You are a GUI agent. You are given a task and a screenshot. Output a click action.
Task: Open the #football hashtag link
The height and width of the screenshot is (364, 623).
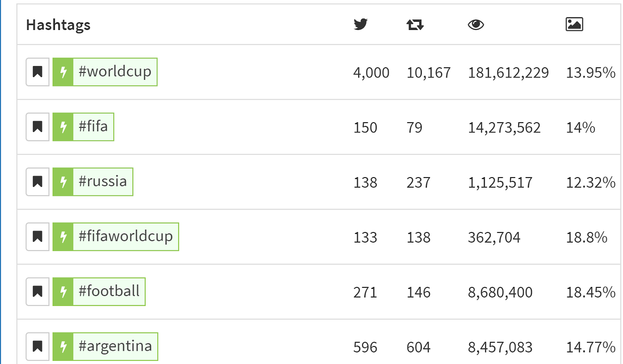click(x=109, y=292)
